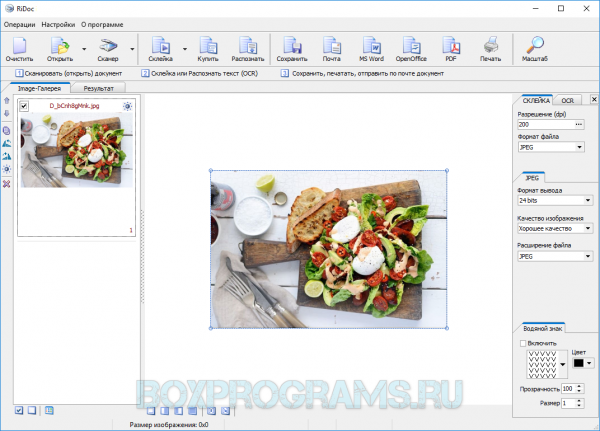Open the О программе menu
Image resolution: width=600 pixels, height=431 pixels.
102,24
